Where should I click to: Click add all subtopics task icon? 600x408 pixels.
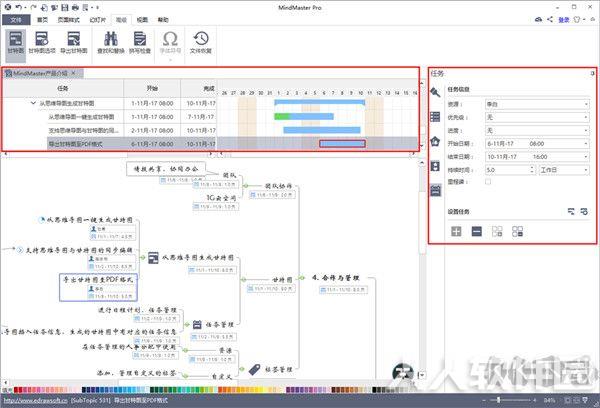click(497, 231)
